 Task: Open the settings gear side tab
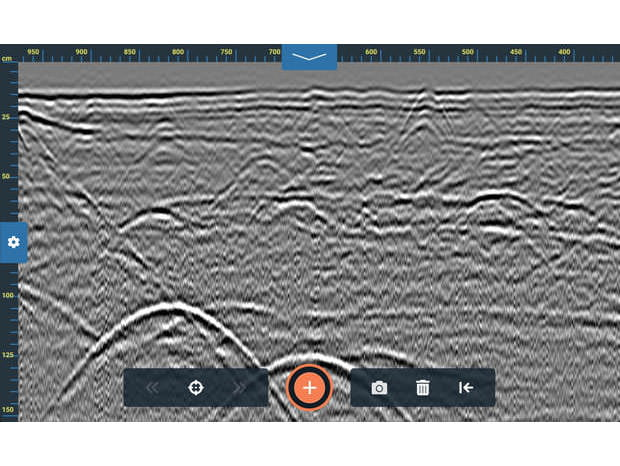point(13,243)
